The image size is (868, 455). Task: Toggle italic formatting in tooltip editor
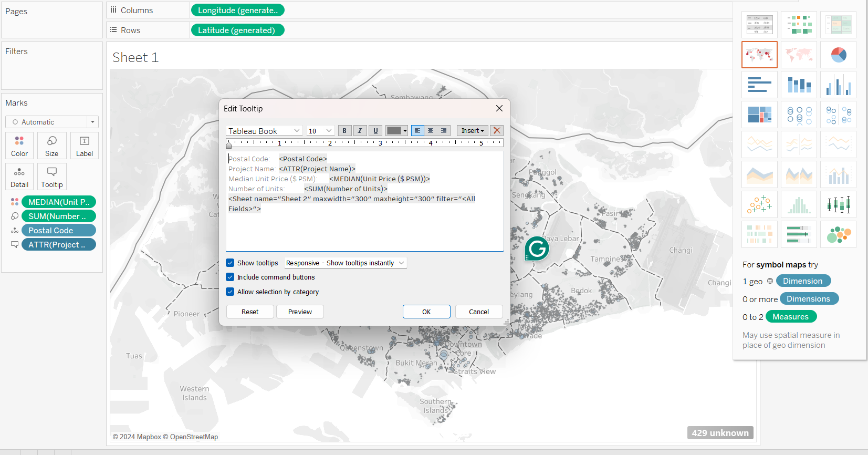(x=360, y=131)
